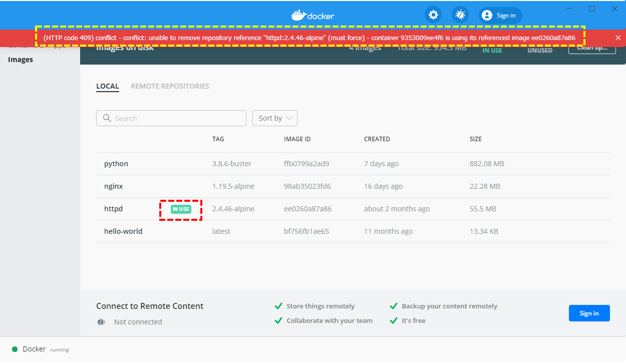This screenshot has width=626, height=364.
Task: Click the IN USE badge on httpd
Action: (x=181, y=209)
